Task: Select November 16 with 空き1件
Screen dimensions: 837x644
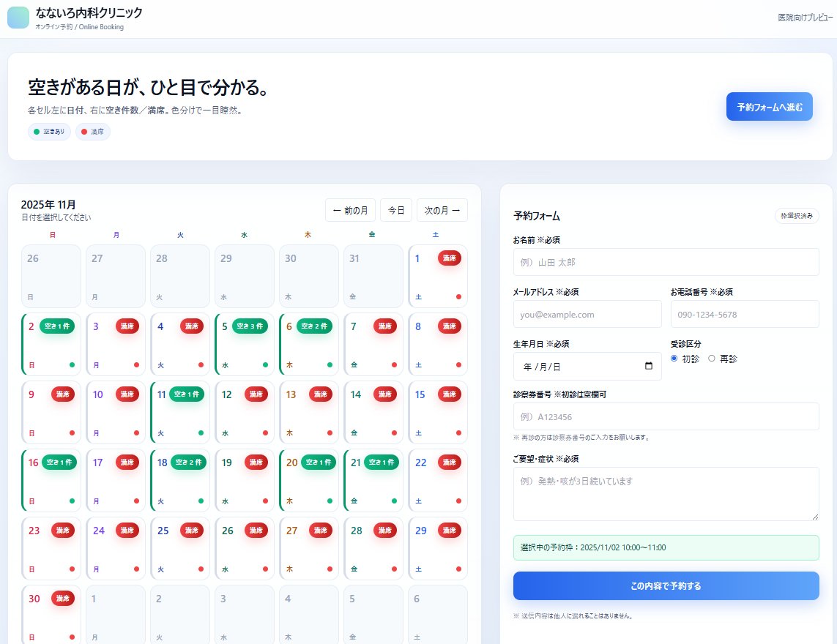Action: pos(51,481)
